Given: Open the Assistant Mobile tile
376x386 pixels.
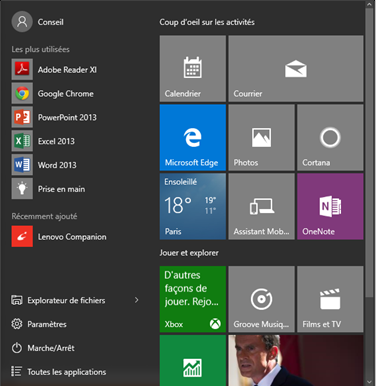Looking at the screenshot, I should pyautogui.click(x=261, y=206).
